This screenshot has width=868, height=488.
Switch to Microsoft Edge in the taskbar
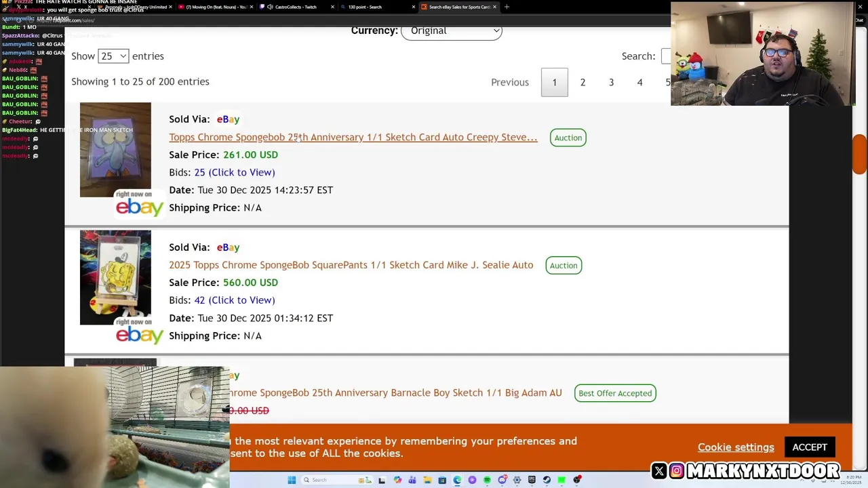coord(457,480)
